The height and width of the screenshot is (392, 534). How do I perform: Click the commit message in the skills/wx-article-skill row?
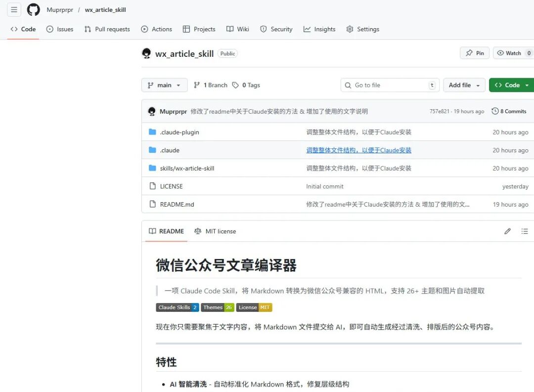358,168
